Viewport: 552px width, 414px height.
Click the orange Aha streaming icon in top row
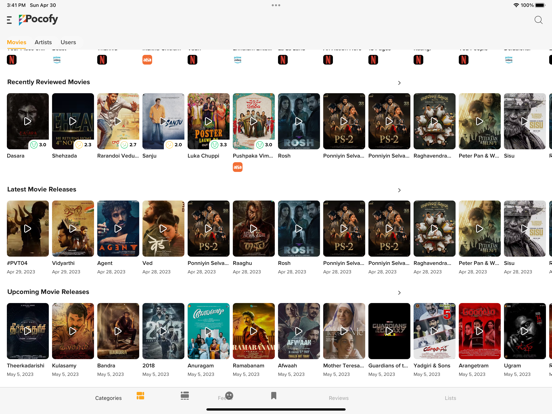[147, 60]
